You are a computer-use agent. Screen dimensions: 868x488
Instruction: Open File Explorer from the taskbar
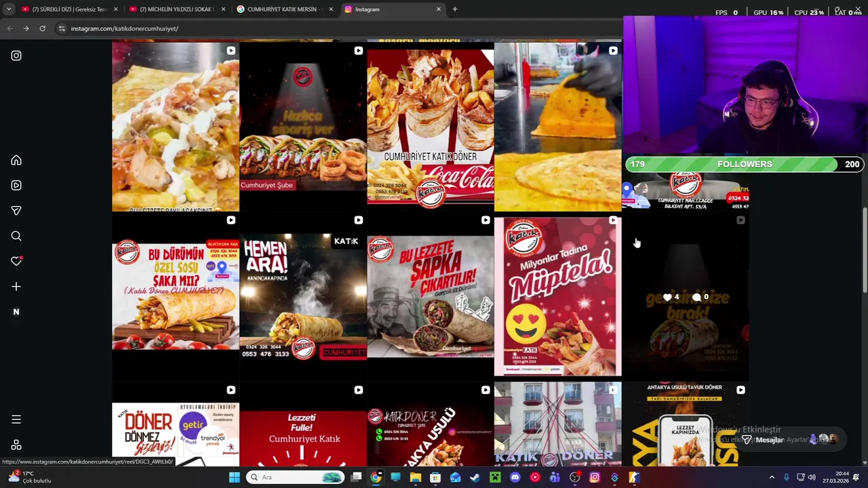[x=416, y=477]
